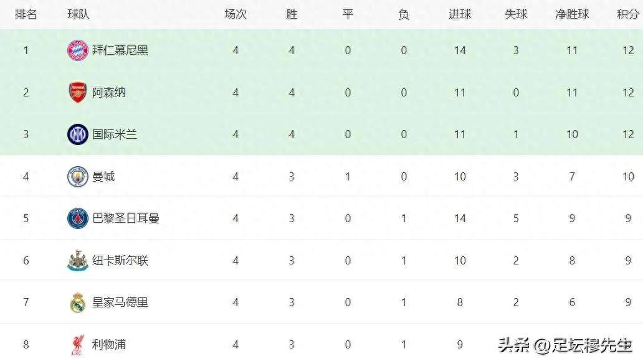Click the Manchester City club crest
The height and width of the screenshot is (364, 643).
click(x=78, y=177)
